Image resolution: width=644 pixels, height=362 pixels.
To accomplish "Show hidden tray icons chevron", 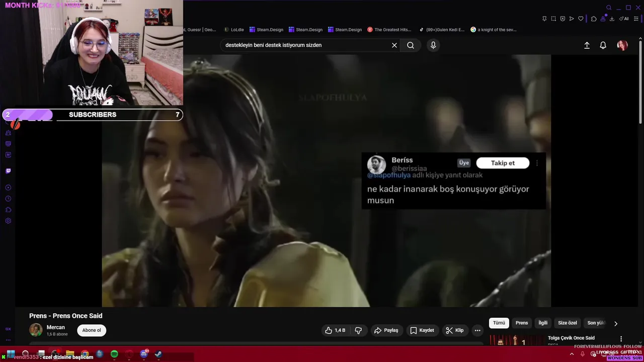I will click(x=572, y=354).
